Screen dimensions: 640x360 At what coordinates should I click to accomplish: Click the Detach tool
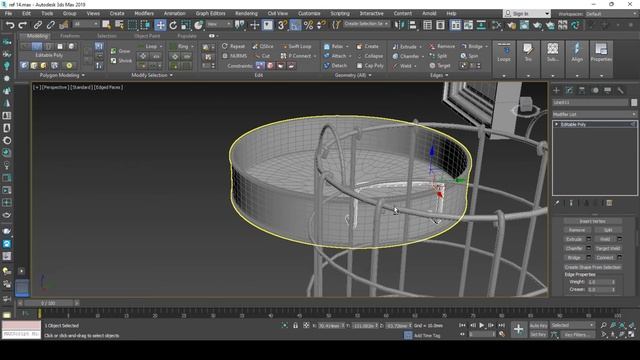coord(336,65)
